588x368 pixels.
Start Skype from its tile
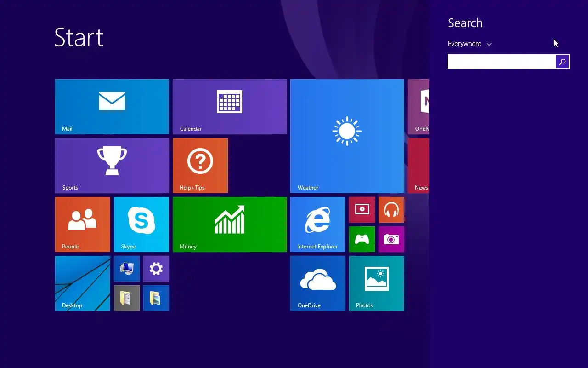coord(141,224)
